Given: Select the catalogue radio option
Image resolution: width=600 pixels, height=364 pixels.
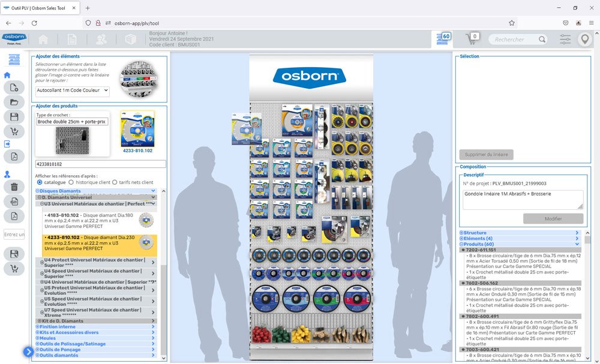Looking at the screenshot, I should coord(40,182).
